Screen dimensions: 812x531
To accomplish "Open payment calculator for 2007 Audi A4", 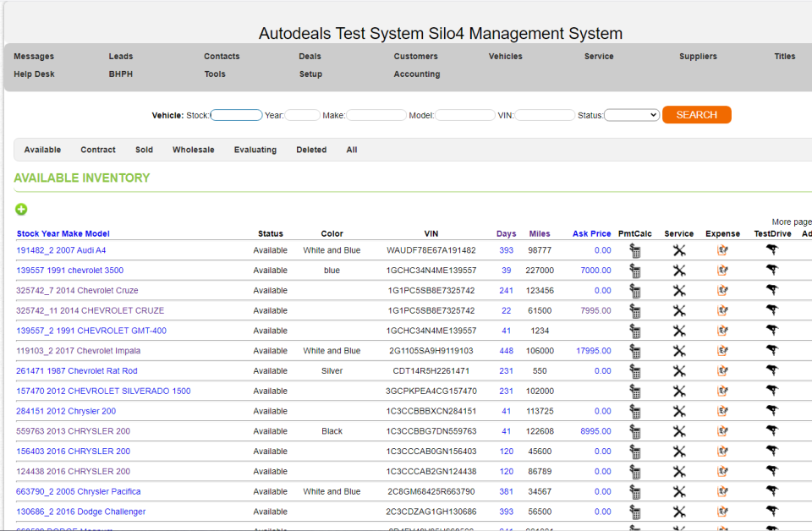I will tap(635, 250).
